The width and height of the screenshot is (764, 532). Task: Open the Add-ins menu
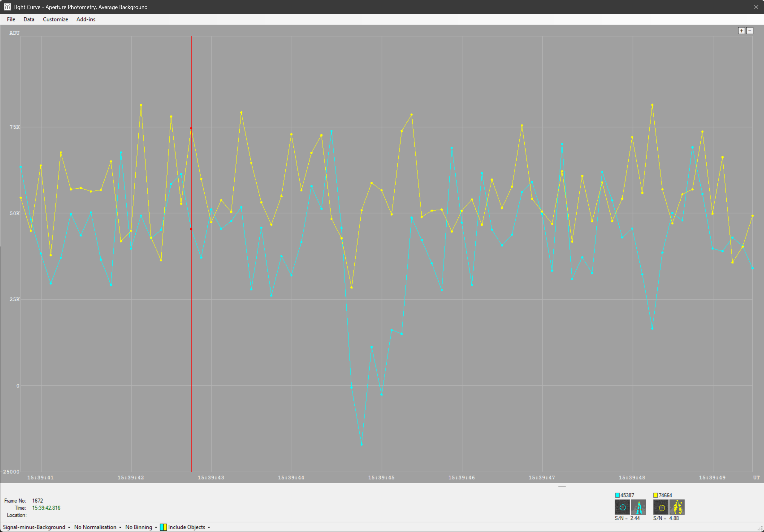[86, 19]
